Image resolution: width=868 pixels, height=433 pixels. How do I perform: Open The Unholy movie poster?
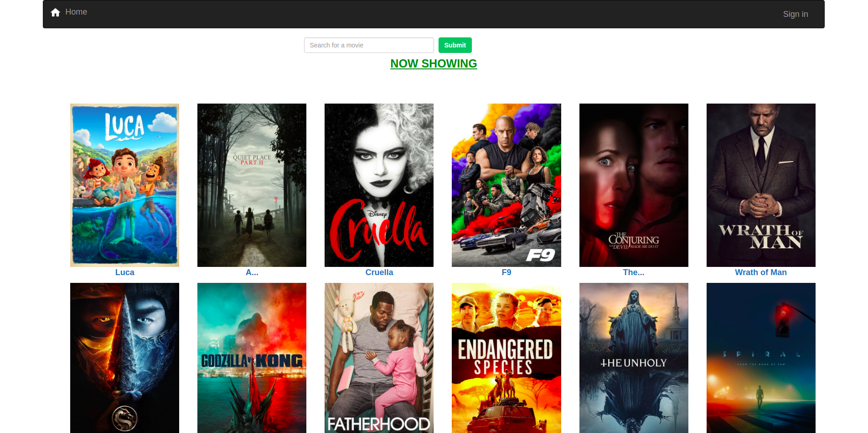coord(634,358)
